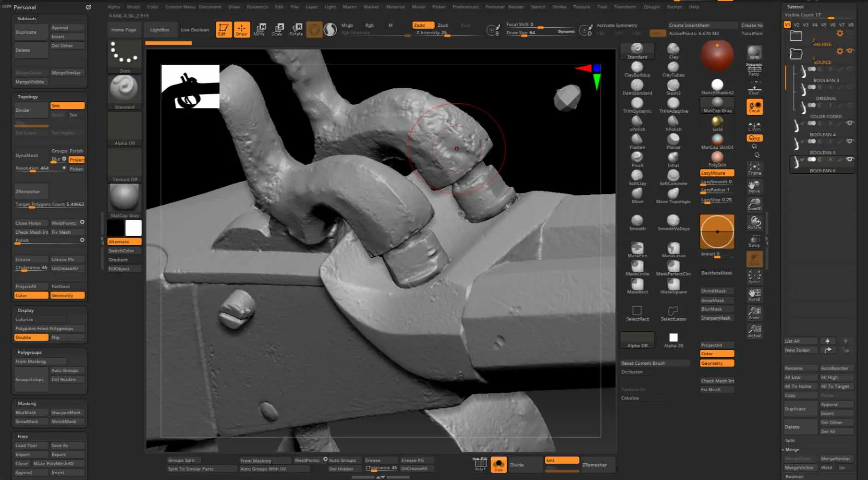Select the gun reference thumbnail in viewport
The image size is (868, 480).
[x=190, y=86]
